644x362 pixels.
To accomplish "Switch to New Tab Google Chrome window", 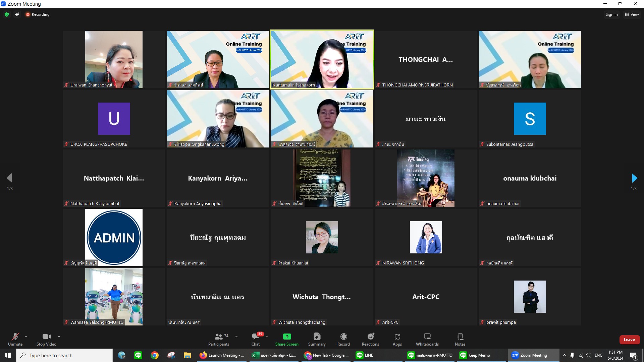I will click(x=327, y=355).
